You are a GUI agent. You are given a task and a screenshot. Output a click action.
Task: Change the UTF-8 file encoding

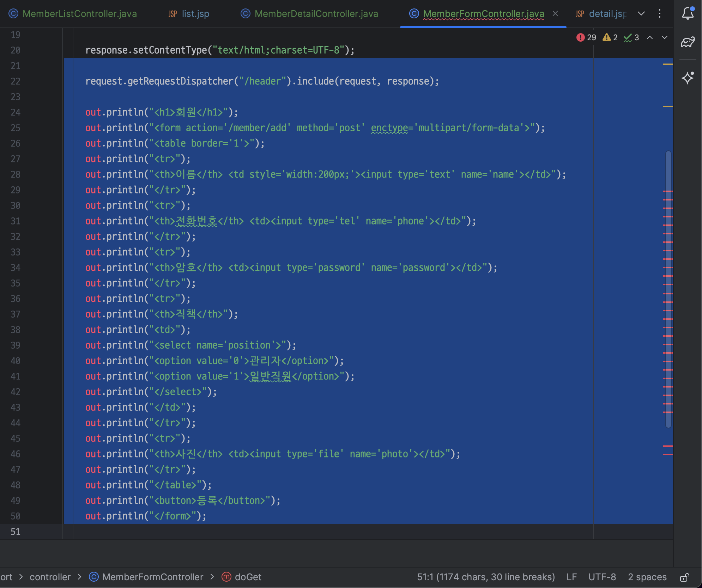[x=602, y=577]
